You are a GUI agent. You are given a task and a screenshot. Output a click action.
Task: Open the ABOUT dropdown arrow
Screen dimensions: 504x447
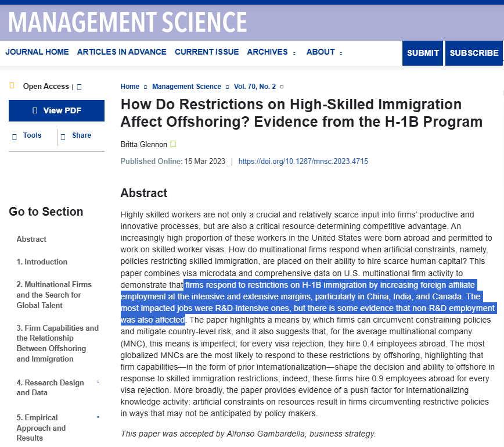pyautogui.click(x=341, y=53)
